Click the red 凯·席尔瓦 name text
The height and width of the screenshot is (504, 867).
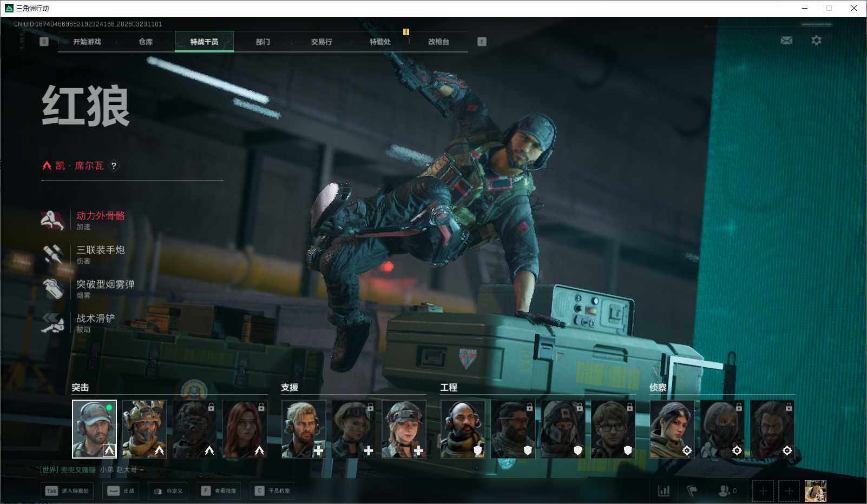click(80, 165)
